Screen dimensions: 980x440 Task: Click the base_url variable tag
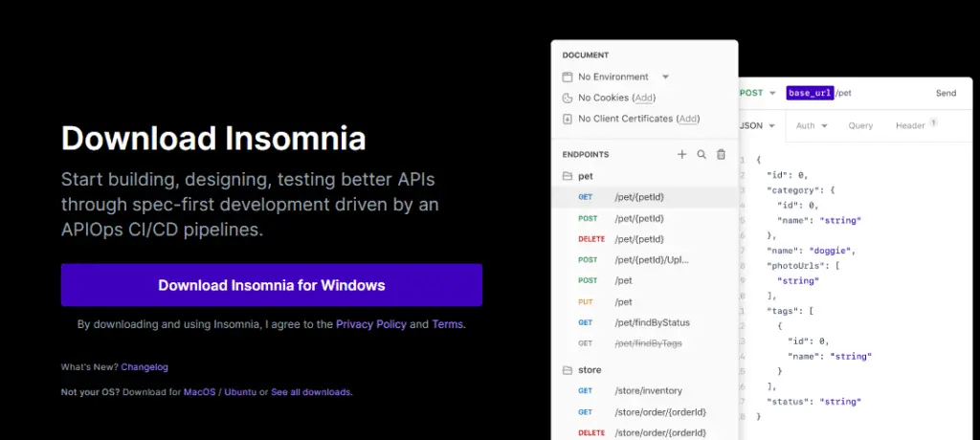tap(810, 93)
